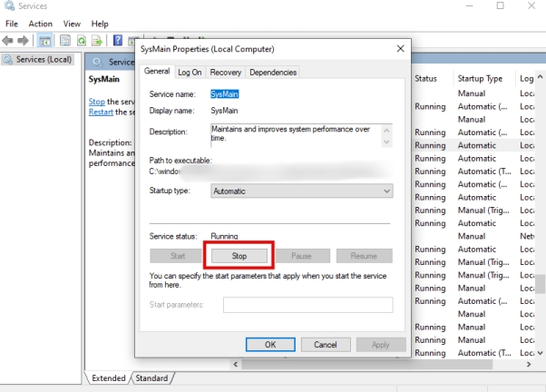Open the Action menu

pos(41,24)
